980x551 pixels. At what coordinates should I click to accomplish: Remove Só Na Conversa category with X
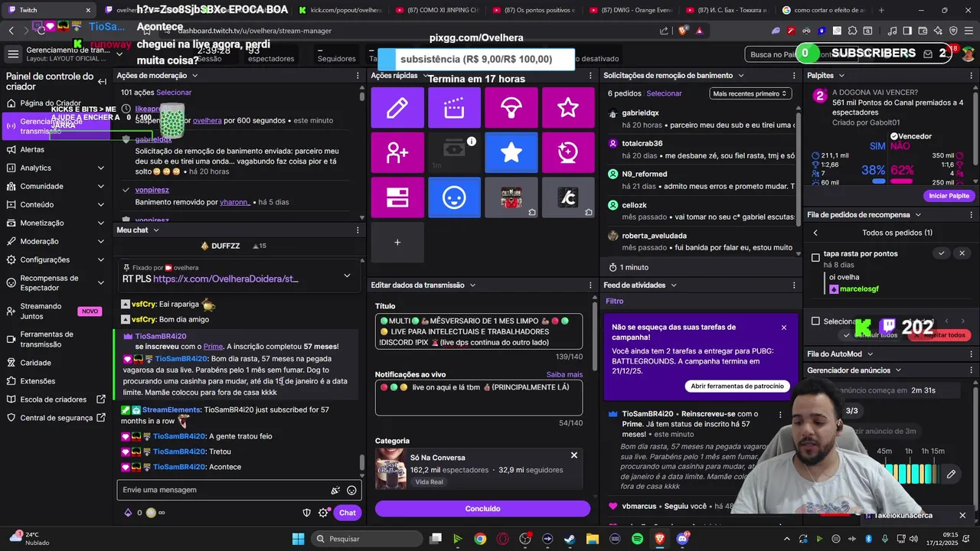[x=574, y=455]
